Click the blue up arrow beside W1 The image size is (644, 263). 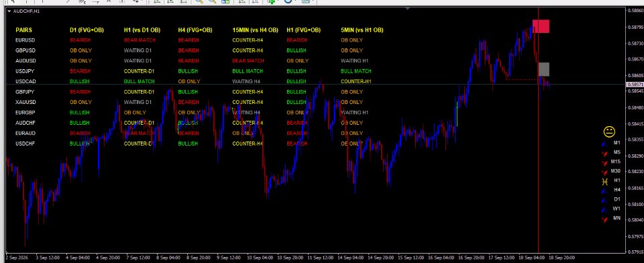pyautogui.click(x=604, y=209)
